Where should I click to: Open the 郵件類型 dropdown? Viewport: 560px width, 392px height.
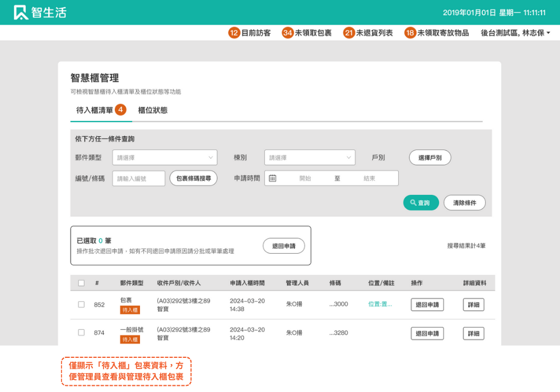coord(165,158)
